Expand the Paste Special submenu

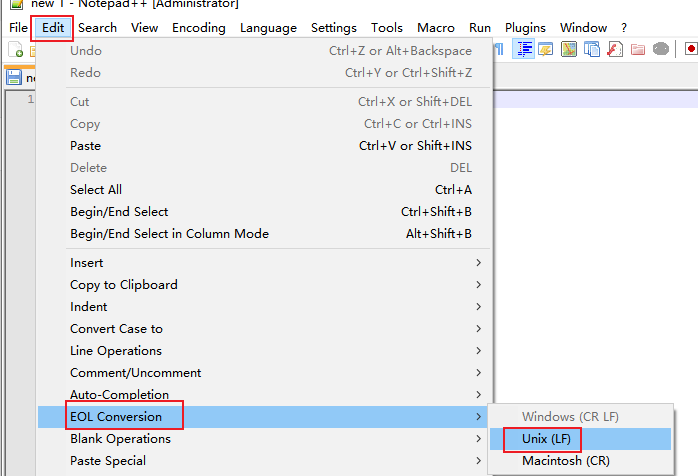tap(265, 461)
